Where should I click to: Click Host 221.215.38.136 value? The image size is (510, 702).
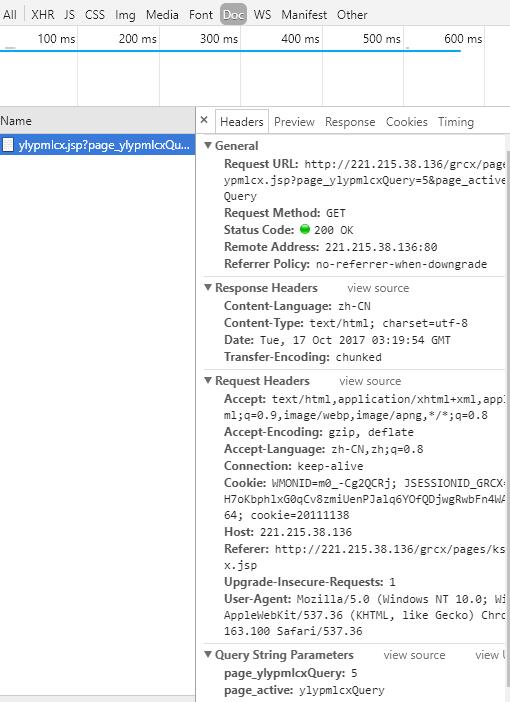coord(306,532)
